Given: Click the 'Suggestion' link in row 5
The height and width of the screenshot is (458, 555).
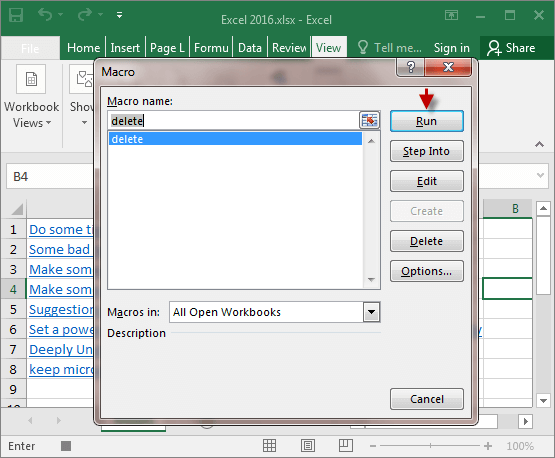Looking at the screenshot, I should (x=61, y=310).
